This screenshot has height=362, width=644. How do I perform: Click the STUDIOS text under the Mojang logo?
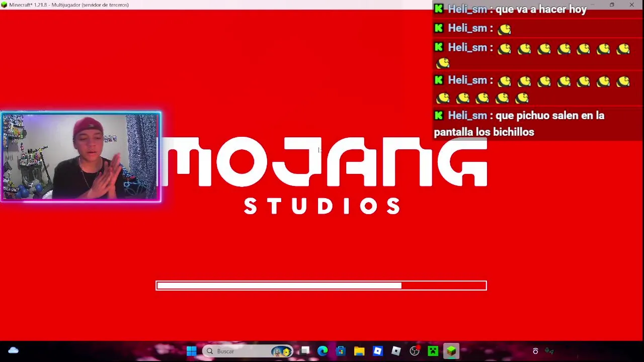pyautogui.click(x=322, y=206)
